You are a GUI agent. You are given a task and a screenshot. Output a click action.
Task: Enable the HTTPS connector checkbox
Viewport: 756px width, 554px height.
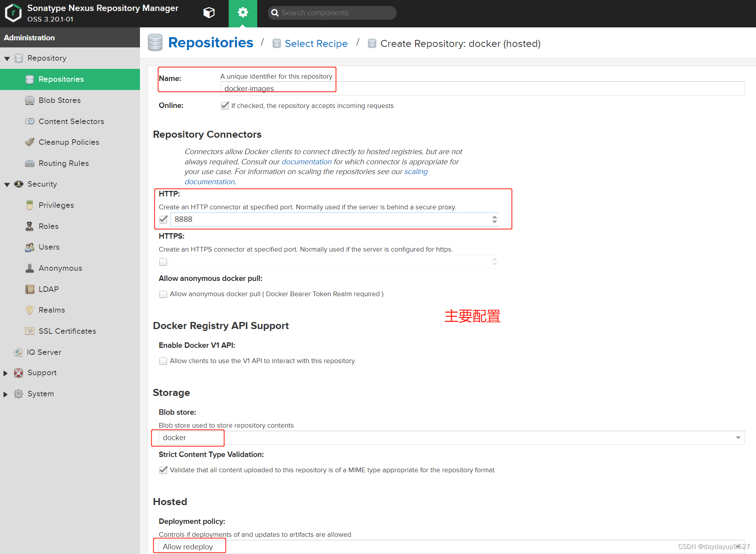[x=163, y=262]
